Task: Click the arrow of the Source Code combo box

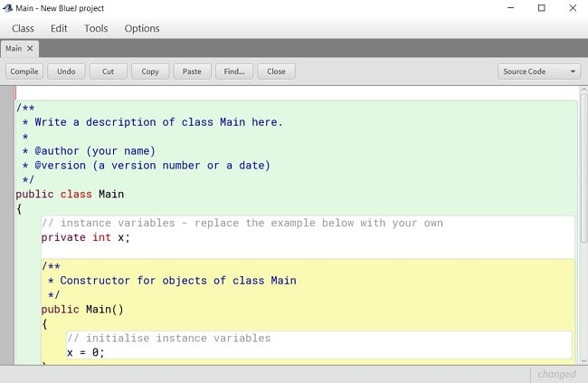Action: click(573, 72)
